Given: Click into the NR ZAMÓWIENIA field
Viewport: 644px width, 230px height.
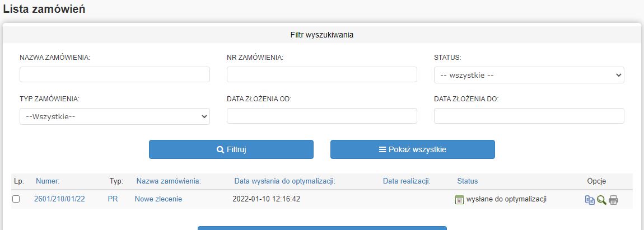Looking at the screenshot, I should (x=321, y=75).
